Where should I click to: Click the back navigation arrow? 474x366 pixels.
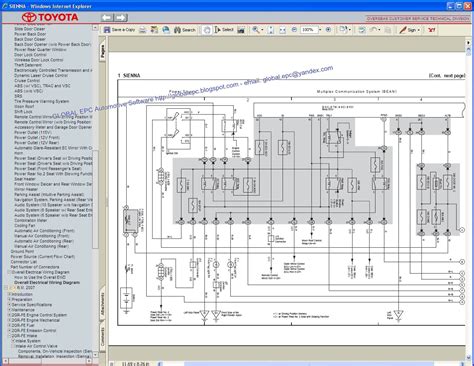[x=107, y=18]
